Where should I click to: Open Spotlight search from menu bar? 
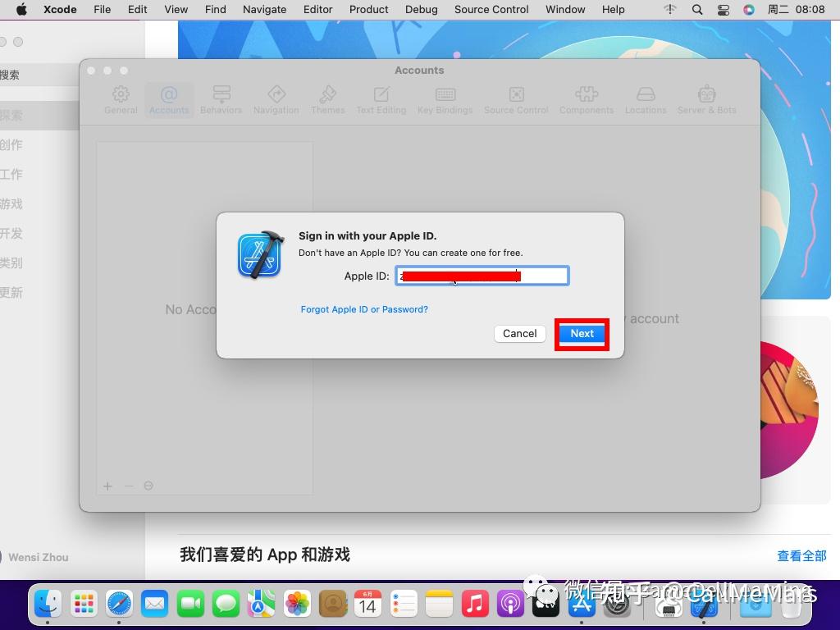coord(697,10)
